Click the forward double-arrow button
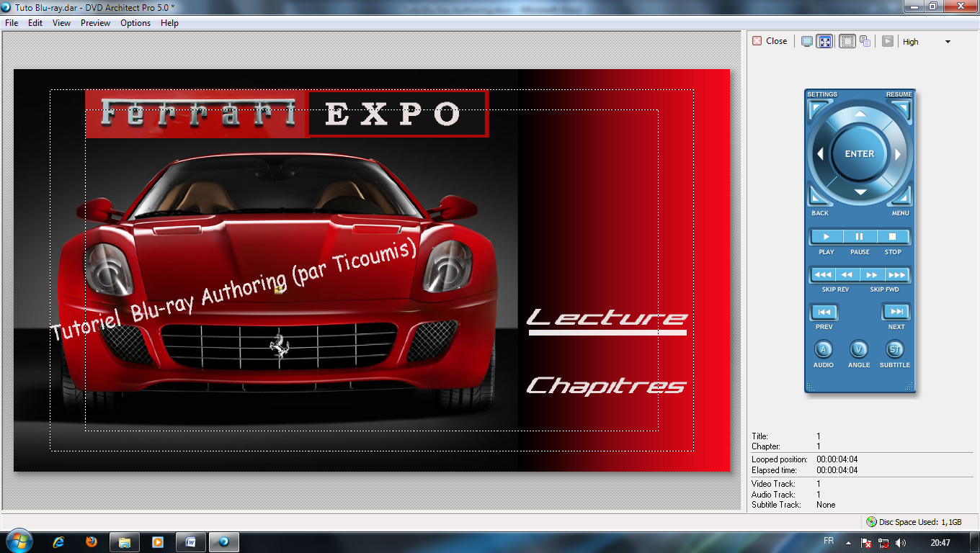Viewport: 980px width, 553px height. pos(872,275)
